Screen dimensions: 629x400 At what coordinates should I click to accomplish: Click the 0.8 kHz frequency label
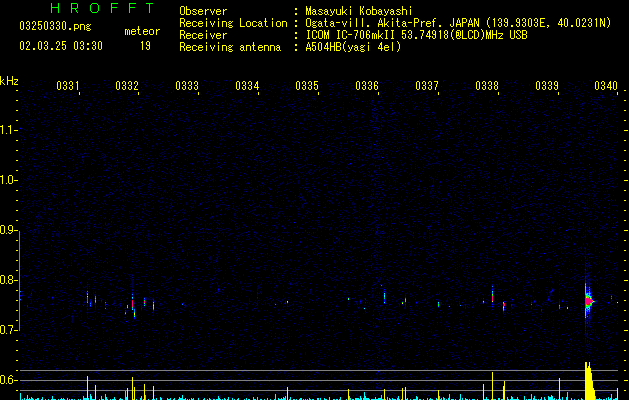(8, 280)
